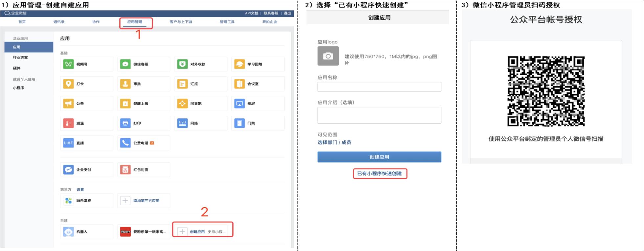Open the 网络 app icon

coord(182,123)
